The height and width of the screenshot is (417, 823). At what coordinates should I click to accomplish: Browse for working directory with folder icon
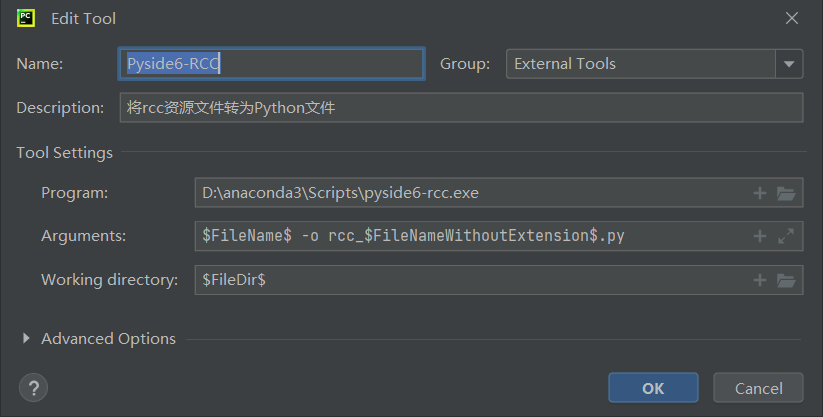(x=786, y=280)
